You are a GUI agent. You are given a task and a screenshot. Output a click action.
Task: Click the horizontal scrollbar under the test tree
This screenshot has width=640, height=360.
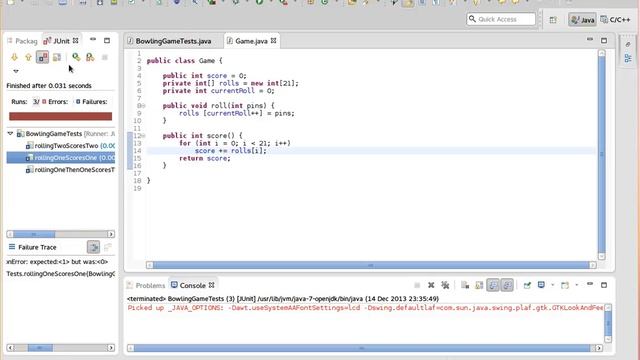click(60, 234)
